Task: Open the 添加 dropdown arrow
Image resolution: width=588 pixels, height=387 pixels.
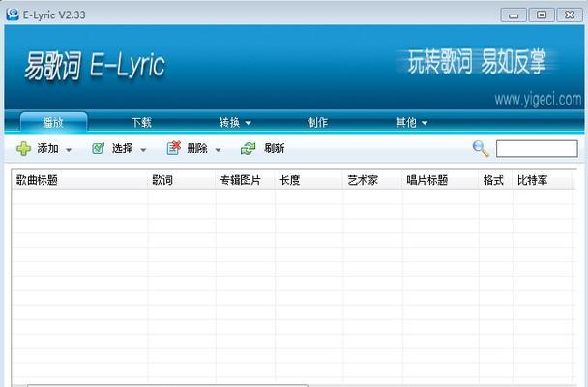Action: coord(69,150)
